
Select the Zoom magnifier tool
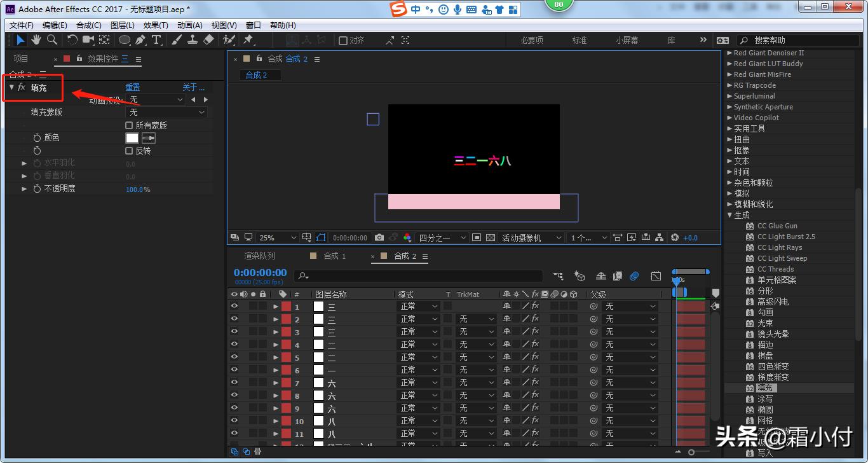pyautogui.click(x=51, y=40)
